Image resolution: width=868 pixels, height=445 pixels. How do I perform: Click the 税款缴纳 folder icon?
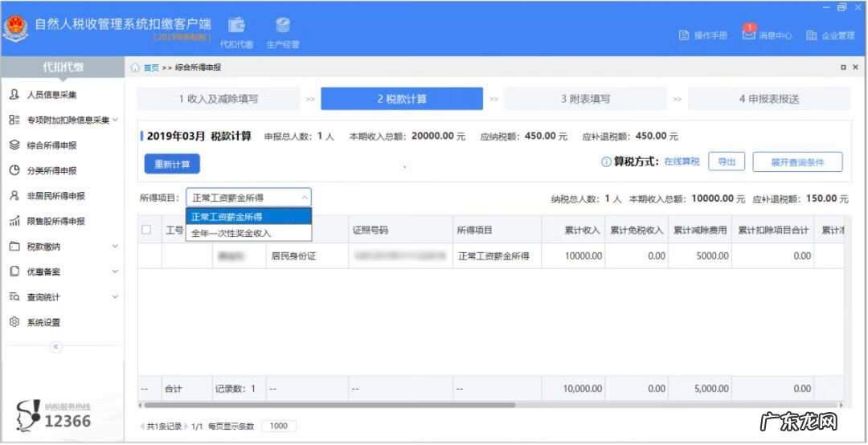tap(15, 247)
